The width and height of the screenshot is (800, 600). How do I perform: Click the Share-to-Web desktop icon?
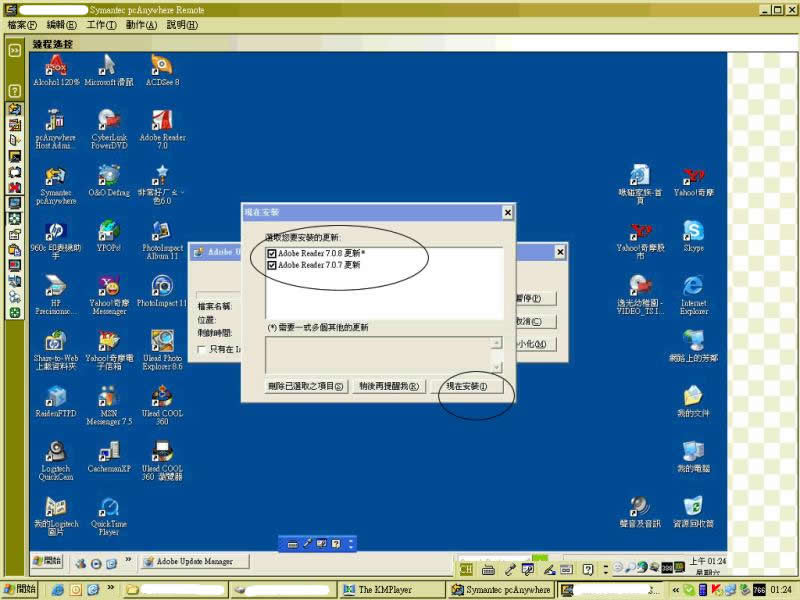56,351
